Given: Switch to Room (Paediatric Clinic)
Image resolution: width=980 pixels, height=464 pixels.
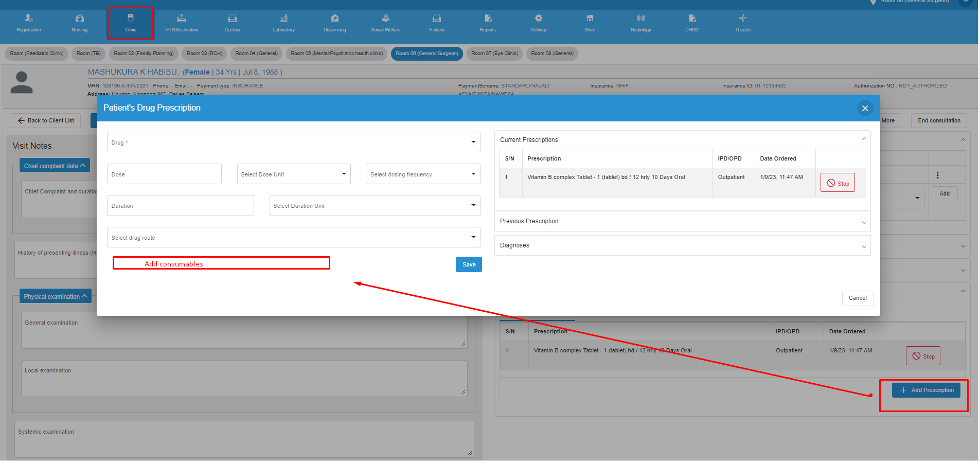Looking at the screenshot, I should (x=37, y=53).
